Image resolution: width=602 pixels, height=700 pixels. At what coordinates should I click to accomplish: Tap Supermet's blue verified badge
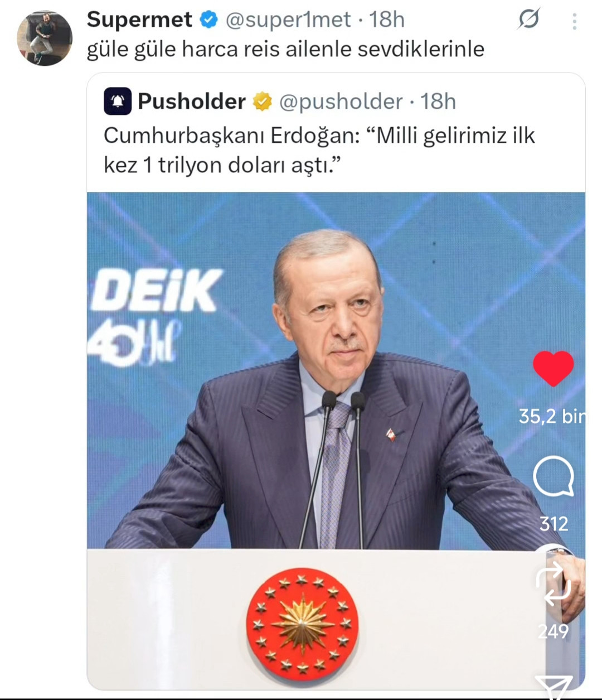click(208, 20)
